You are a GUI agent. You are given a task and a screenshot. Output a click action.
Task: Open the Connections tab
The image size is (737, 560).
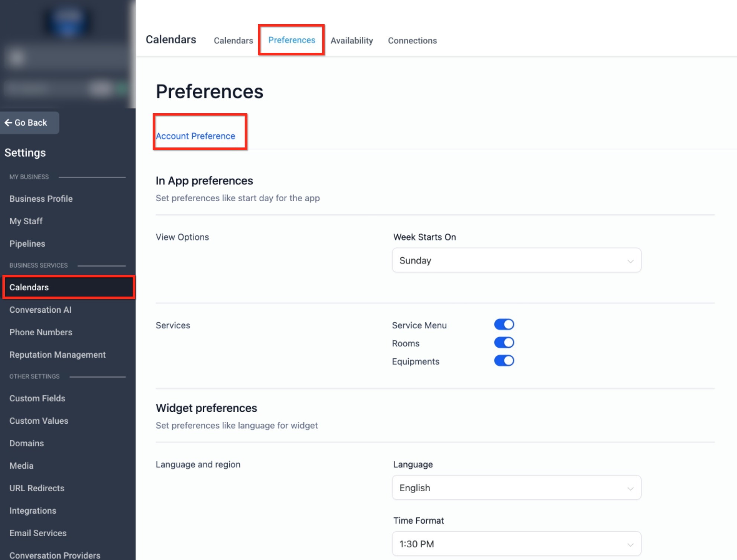(412, 40)
